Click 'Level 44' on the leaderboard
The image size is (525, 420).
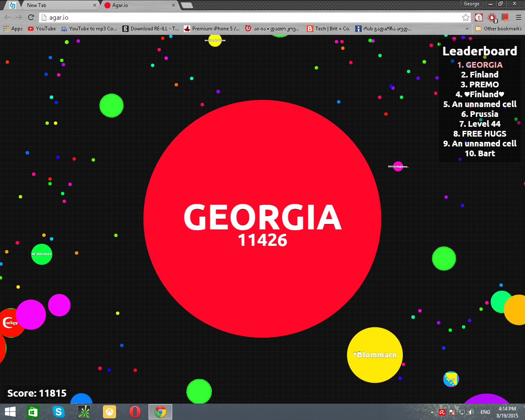(x=480, y=124)
